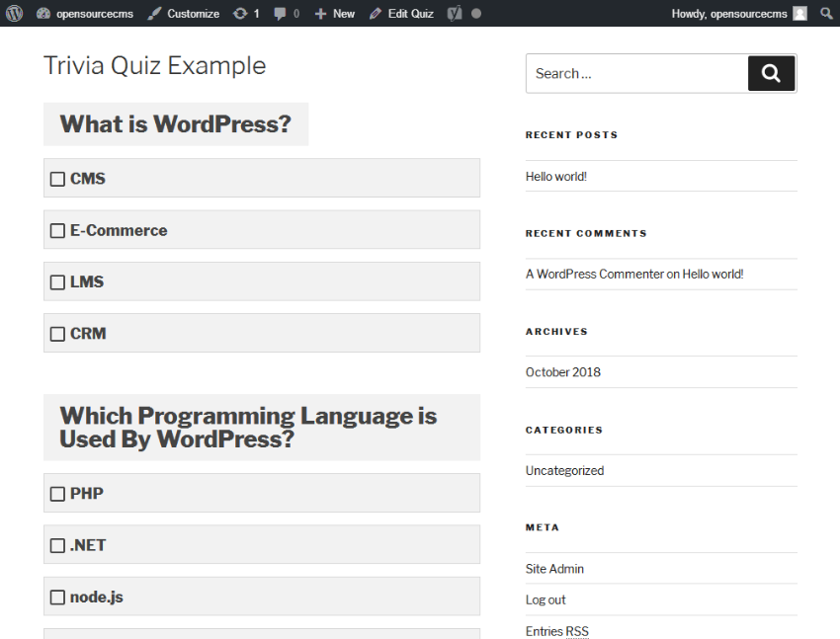
Task: Select the PHP answer option
Action: (x=57, y=493)
